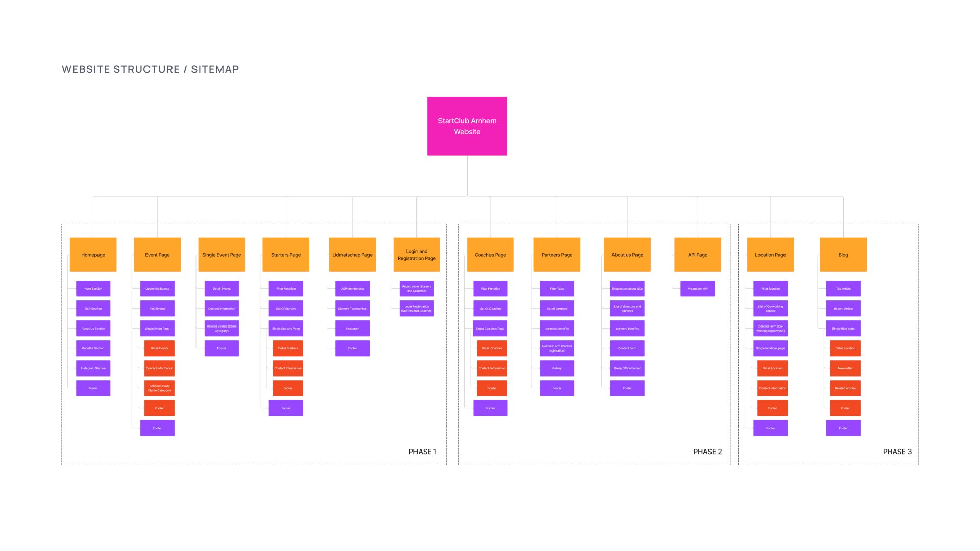This screenshot has height=551, width=980.
Task: Select Login Registration (Starters and Coaches) box
Action: 416,309
